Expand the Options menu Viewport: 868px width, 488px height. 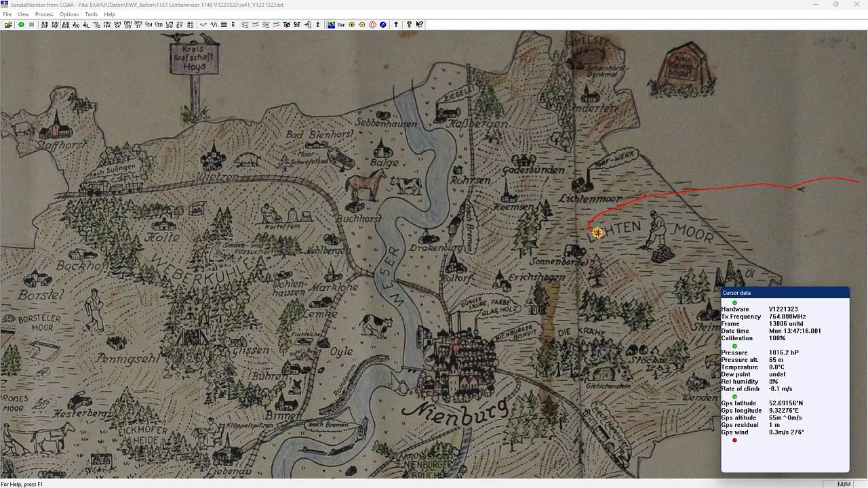pyautogui.click(x=69, y=14)
